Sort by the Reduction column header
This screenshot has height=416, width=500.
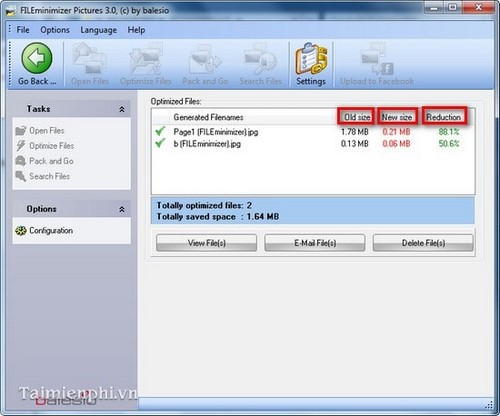443,117
